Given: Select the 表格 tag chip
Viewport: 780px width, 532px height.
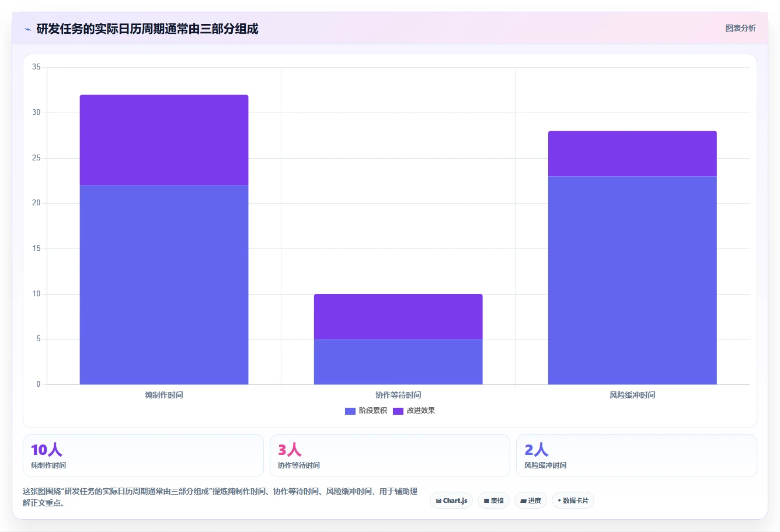Looking at the screenshot, I should 493,501.
